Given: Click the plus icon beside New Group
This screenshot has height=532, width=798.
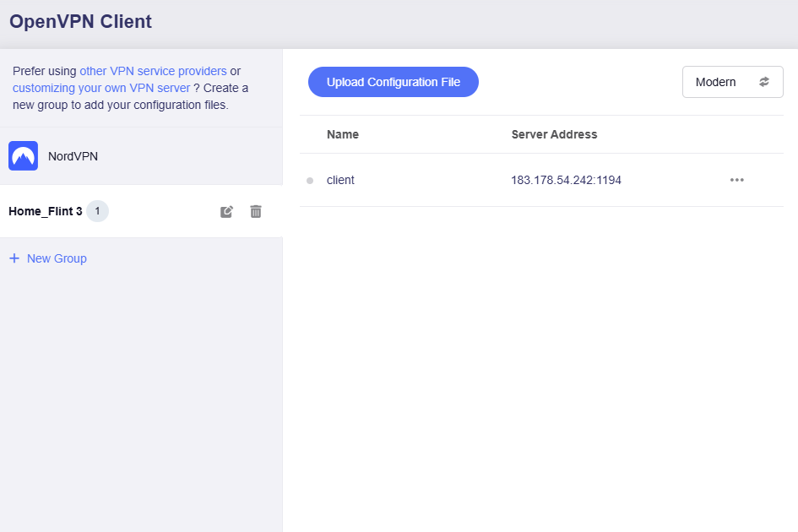Looking at the screenshot, I should tap(14, 258).
